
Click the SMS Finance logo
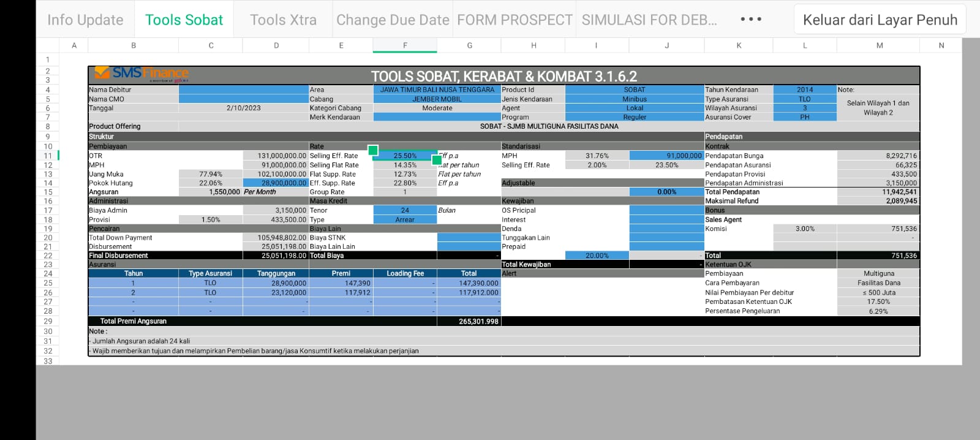(x=141, y=74)
